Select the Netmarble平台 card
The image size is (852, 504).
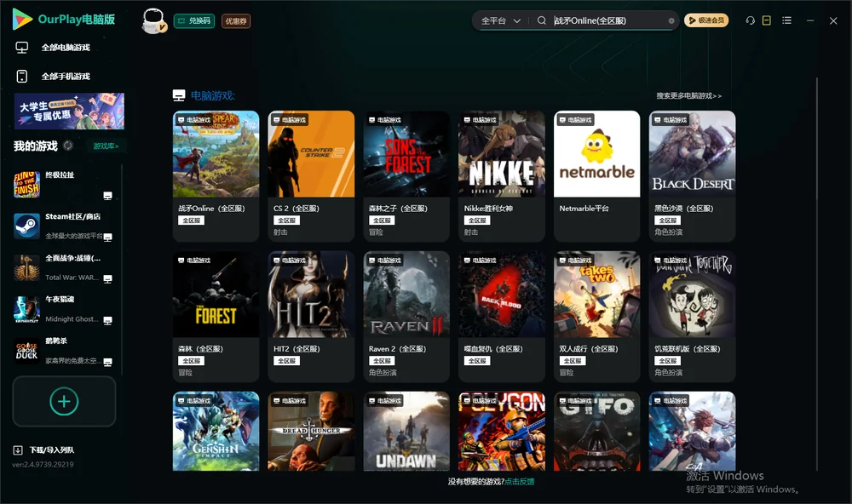click(597, 176)
